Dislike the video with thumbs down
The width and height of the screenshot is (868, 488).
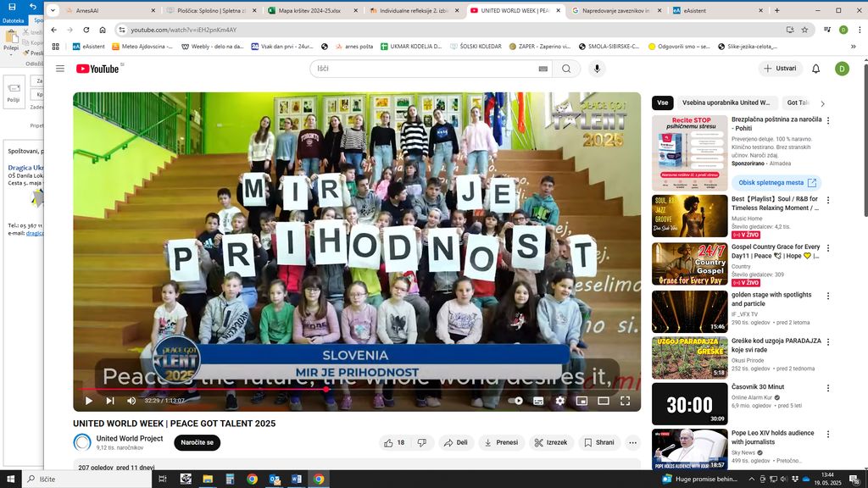[x=422, y=442]
